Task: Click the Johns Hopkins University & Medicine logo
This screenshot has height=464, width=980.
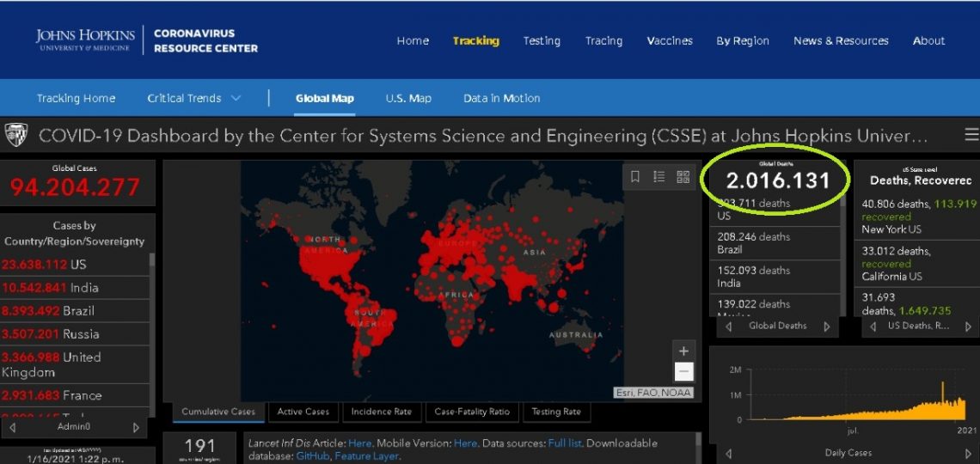Action: [86, 40]
